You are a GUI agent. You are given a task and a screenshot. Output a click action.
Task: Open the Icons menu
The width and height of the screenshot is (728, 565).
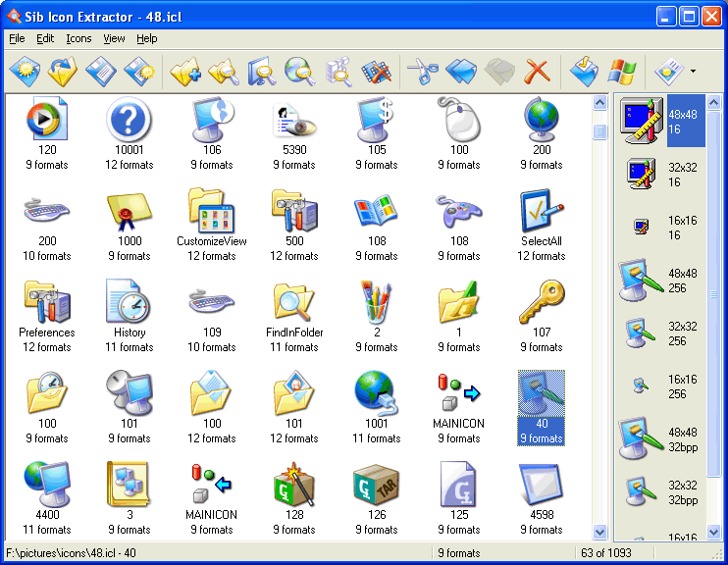point(78,38)
